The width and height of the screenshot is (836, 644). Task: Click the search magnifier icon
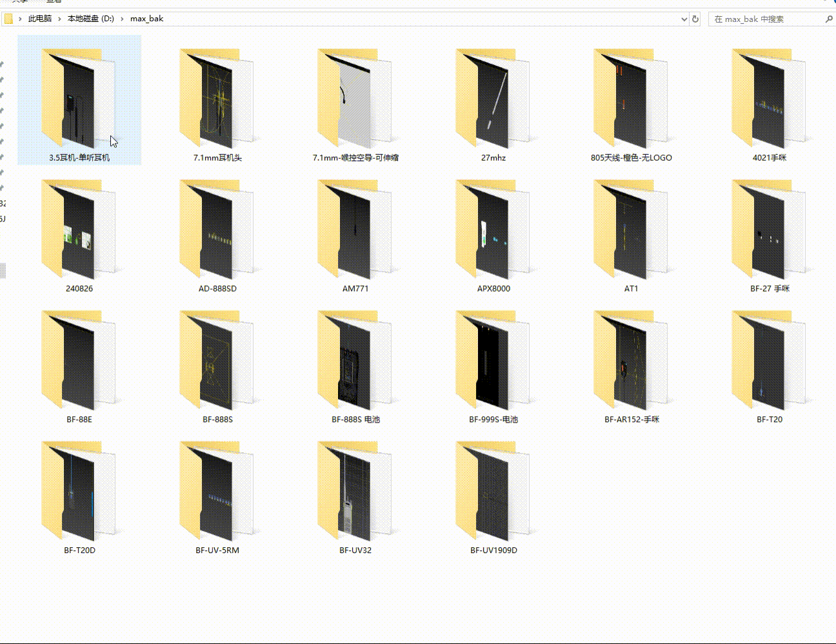829,19
